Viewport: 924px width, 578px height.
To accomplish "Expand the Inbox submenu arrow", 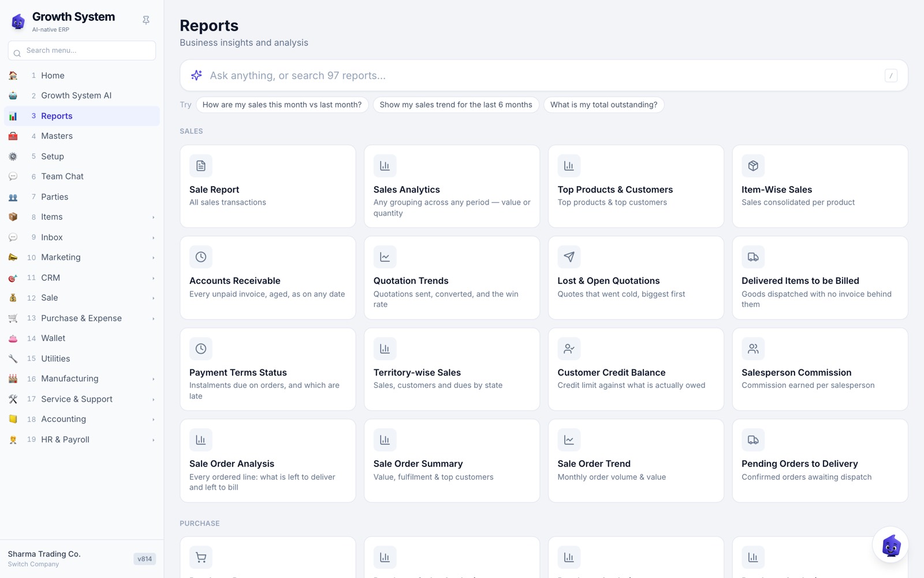I will pyautogui.click(x=153, y=238).
